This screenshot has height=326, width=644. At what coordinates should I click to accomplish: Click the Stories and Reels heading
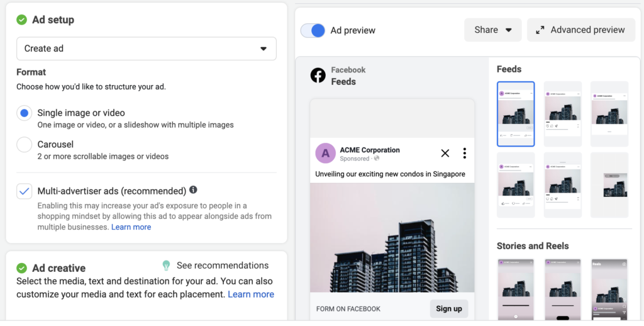[x=533, y=246]
